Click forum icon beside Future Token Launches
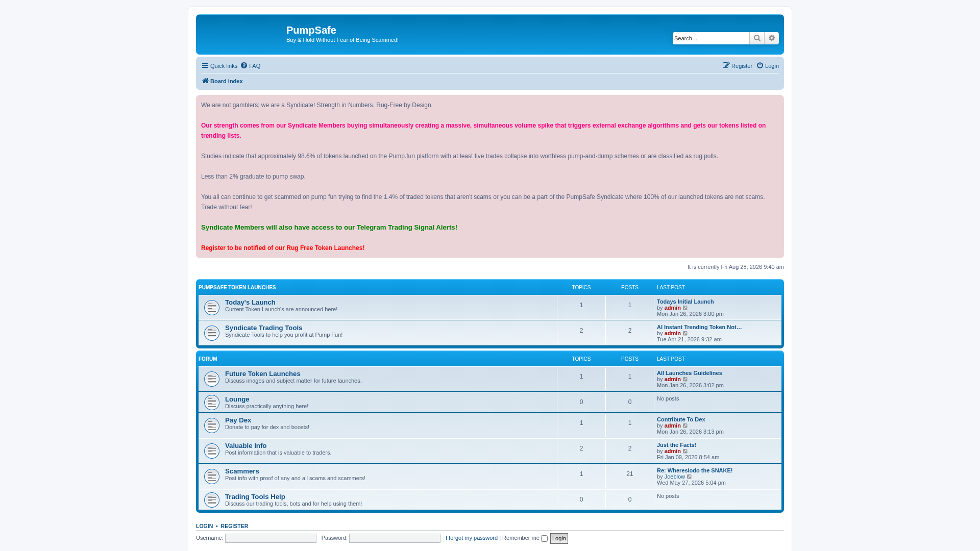 tap(212, 379)
